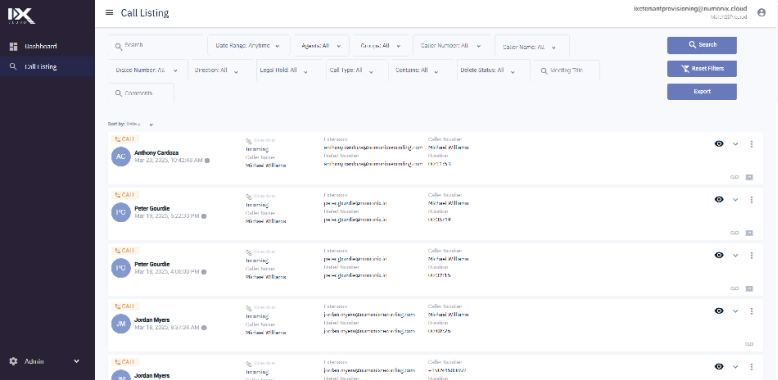This screenshot has height=380, width=778.
Task: Open the Legal Hold: All dropdown
Action: (288, 70)
